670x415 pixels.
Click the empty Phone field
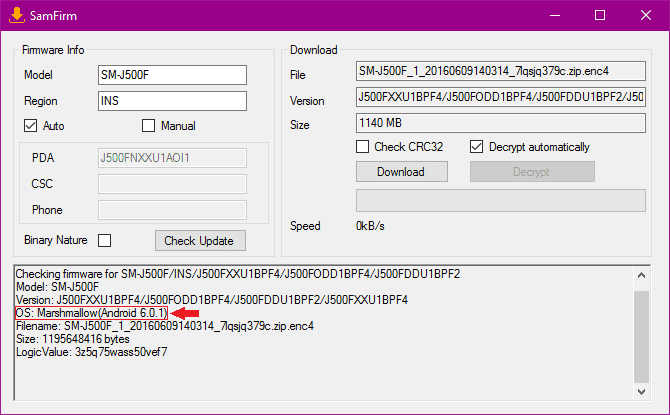[172, 210]
